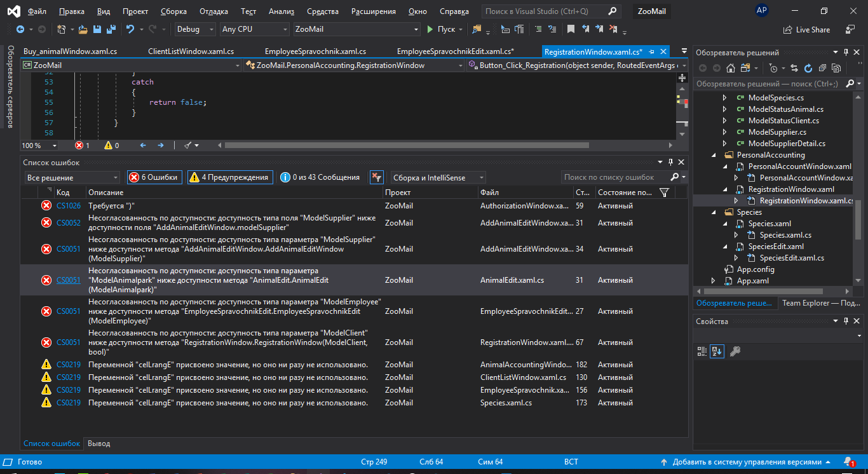This screenshot has height=474, width=868.
Task: Open the Отладка menu
Action: (214, 11)
